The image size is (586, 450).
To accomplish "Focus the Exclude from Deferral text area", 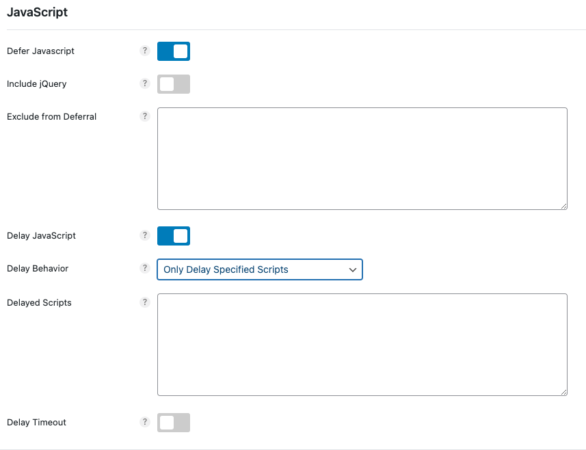I will coord(362,158).
